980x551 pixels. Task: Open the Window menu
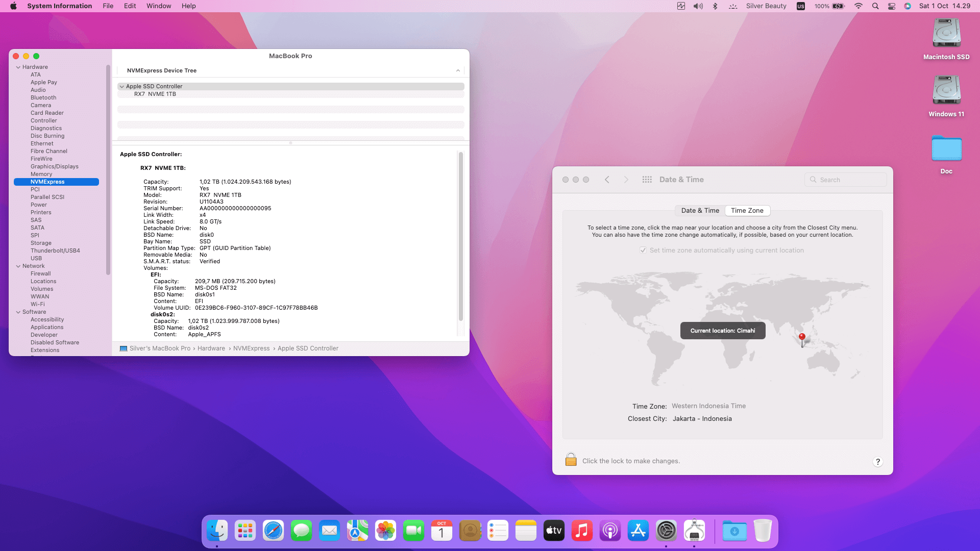coord(159,6)
